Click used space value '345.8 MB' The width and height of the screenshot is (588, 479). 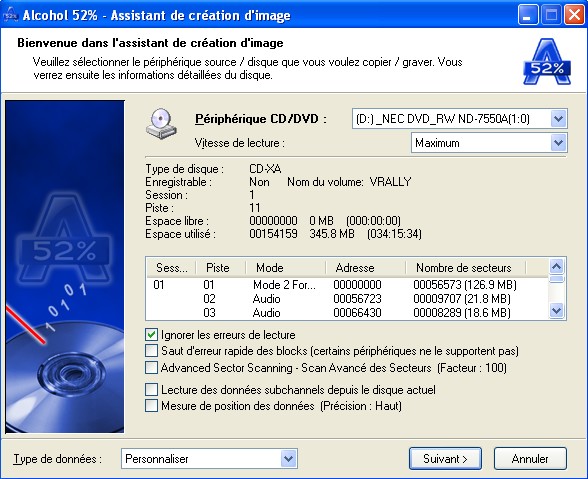pos(332,234)
